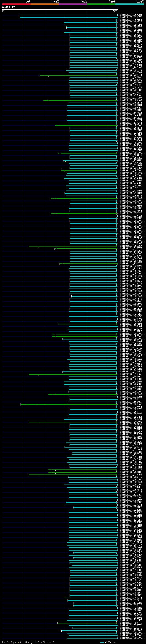Click label UniRef100_C6P372
The width and height of the screenshot is (146, 644).
131,490
